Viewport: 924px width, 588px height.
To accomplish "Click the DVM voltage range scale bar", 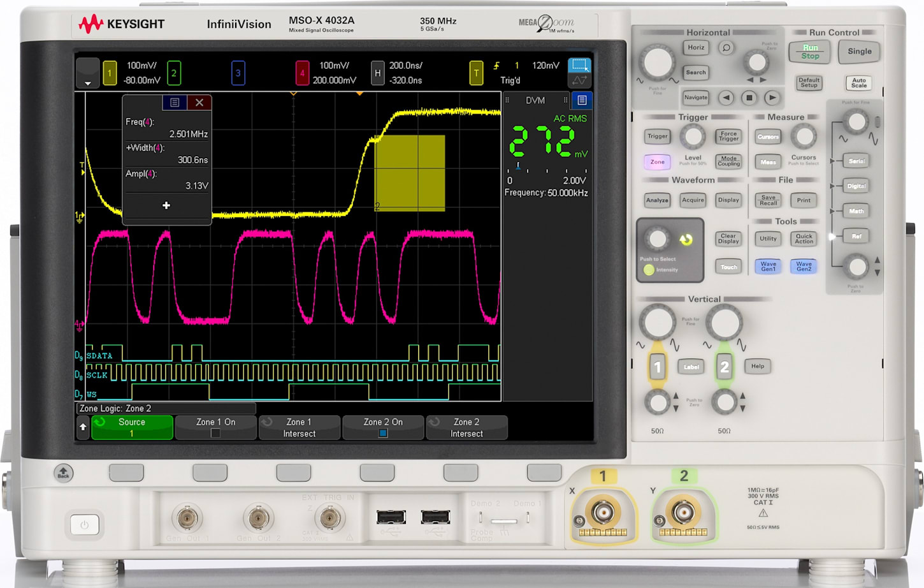I will (547, 169).
